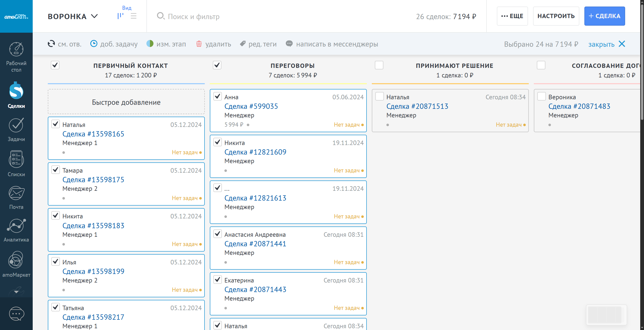Open the Рабочий стол dashboard icon
644x330 pixels.
tap(16, 50)
